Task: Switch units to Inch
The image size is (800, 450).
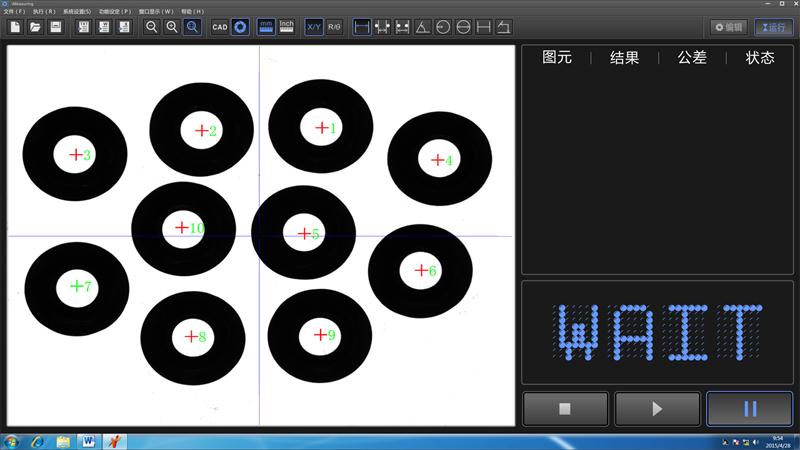Action: [x=286, y=27]
